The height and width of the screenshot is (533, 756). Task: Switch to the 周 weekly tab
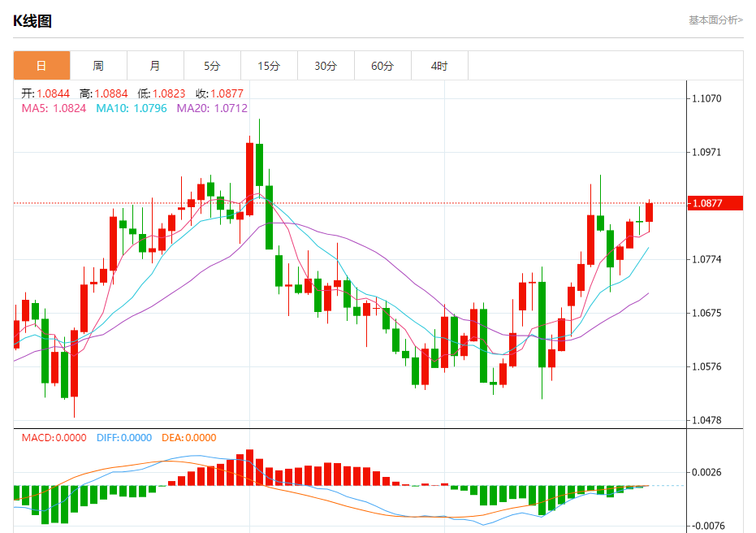click(x=98, y=66)
